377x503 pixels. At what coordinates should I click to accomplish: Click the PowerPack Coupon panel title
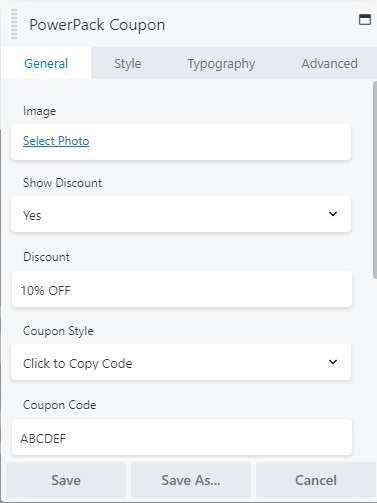coord(97,25)
